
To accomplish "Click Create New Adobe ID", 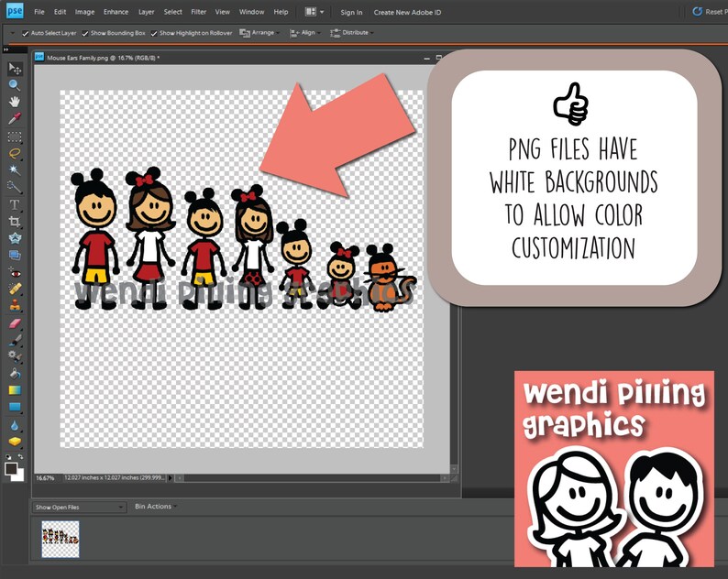I will coord(408,13).
